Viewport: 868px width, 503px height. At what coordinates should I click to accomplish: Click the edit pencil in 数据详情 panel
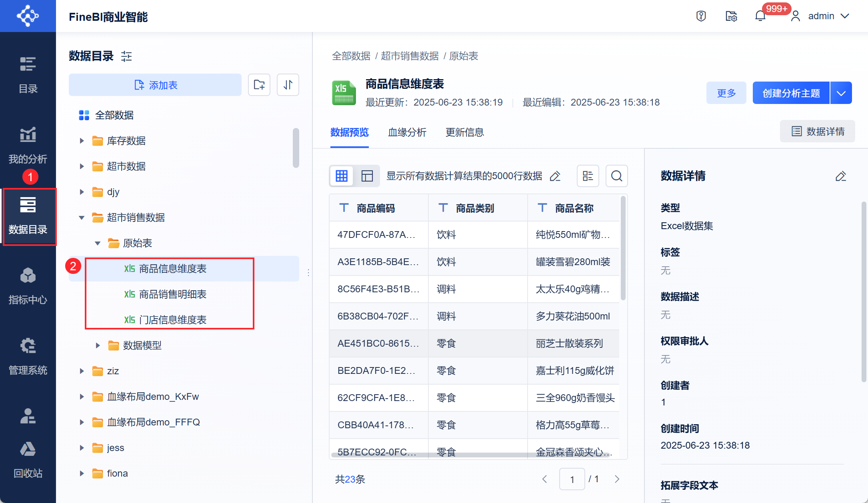click(840, 176)
